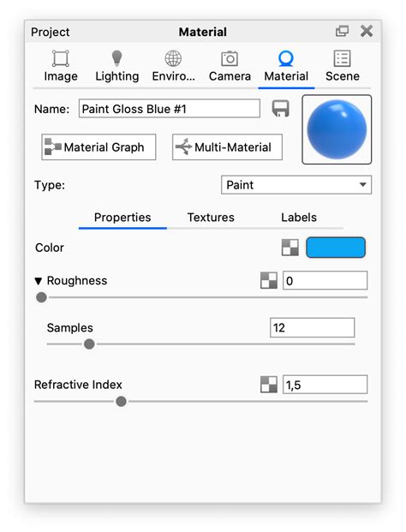This screenshot has height=532, width=406.
Task: Click the Samples slider handle
Action: point(89,344)
